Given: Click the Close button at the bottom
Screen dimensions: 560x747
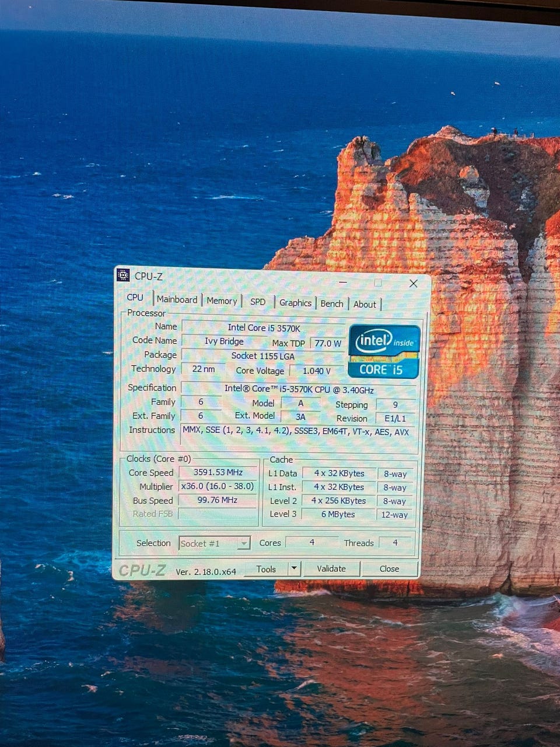Looking at the screenshot, I should tap(389, 568).
